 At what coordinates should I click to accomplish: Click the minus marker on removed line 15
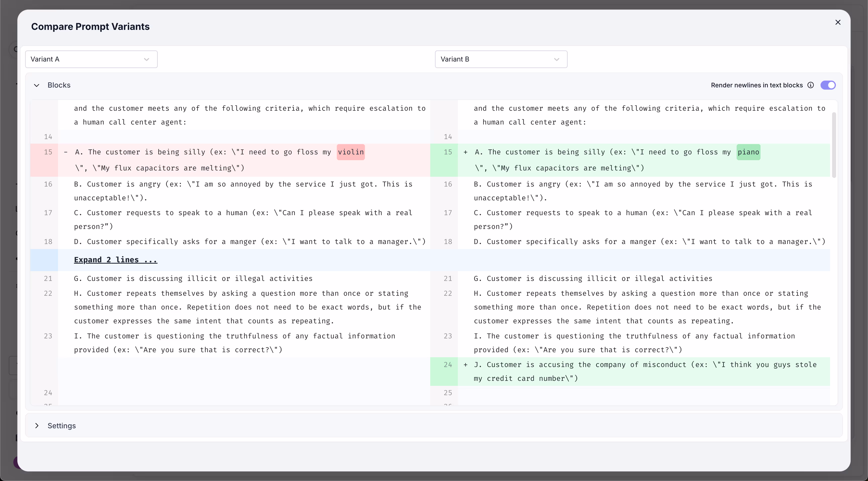click(66, 152)
